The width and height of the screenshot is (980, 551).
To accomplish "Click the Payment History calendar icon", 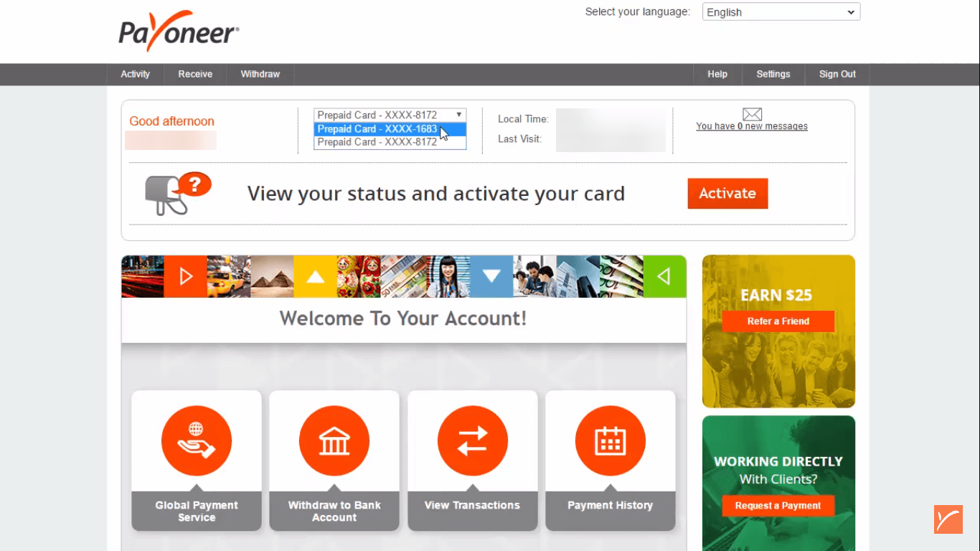I will tap(611, 441).
